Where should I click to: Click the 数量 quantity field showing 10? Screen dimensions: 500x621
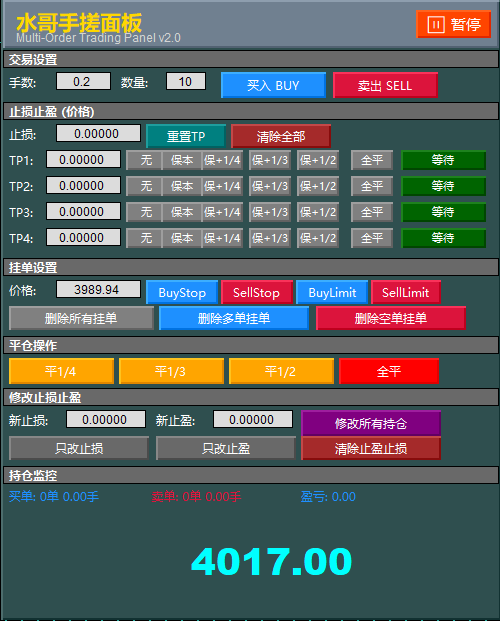tap(186, 81)
